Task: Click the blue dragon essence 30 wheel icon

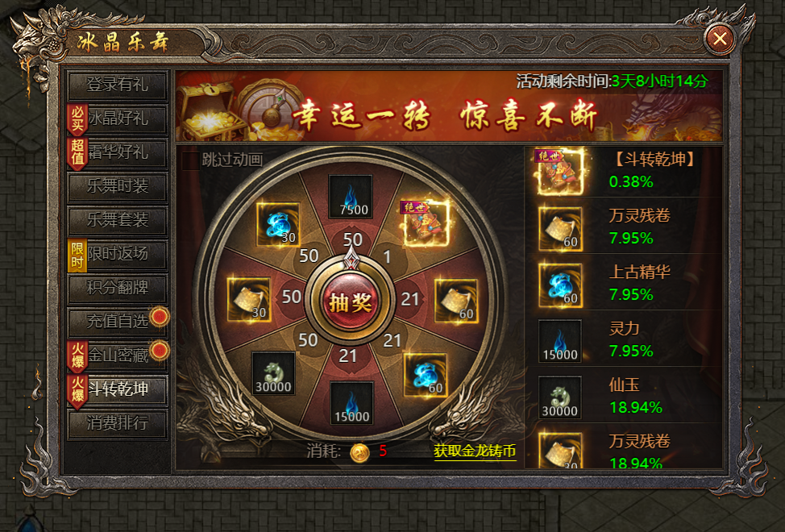Action: click(278, 224)
